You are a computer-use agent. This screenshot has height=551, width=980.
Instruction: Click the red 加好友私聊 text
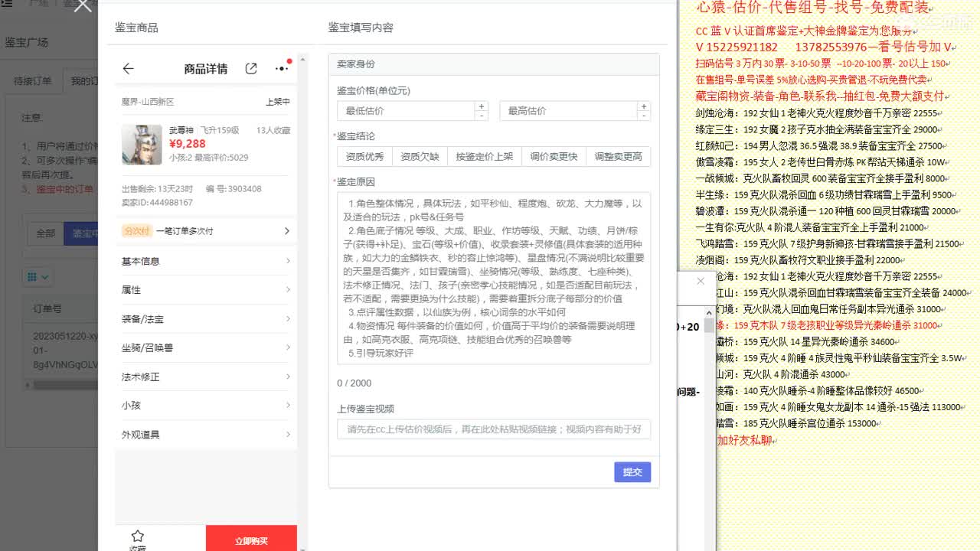point(744,440)
